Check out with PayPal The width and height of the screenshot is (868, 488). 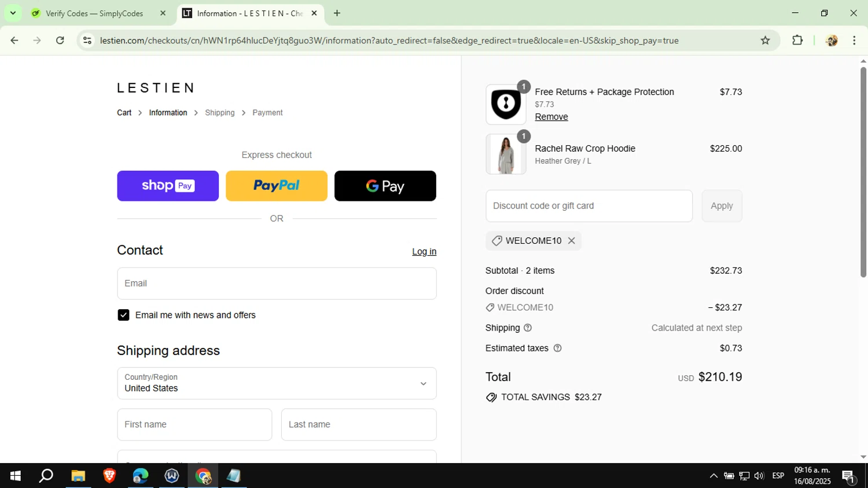[277, 186]
